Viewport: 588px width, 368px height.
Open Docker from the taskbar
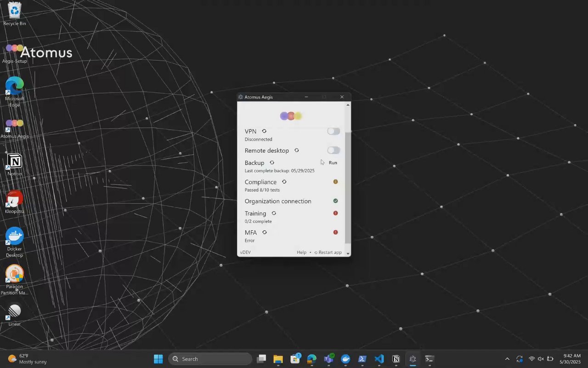tap(345, 359)
